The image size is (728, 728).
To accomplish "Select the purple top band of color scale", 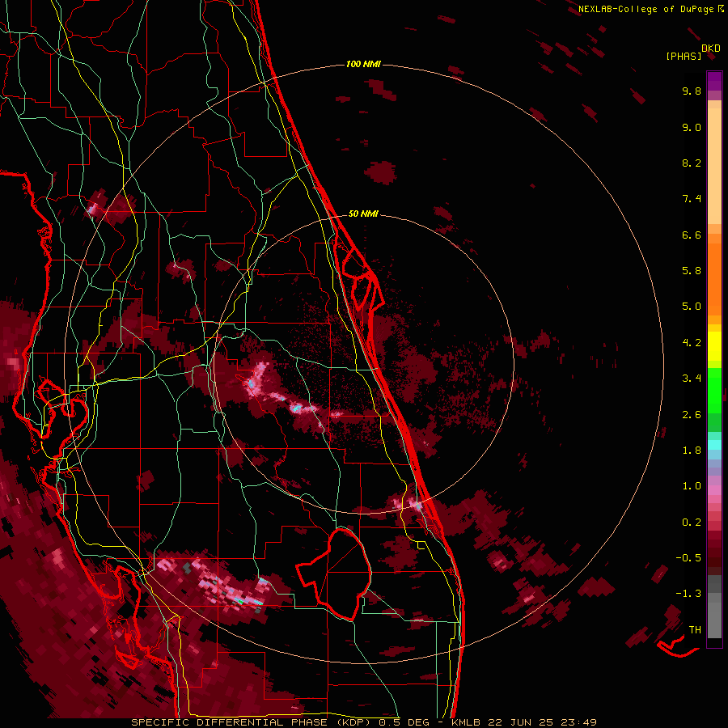I will tap(714, 81).
